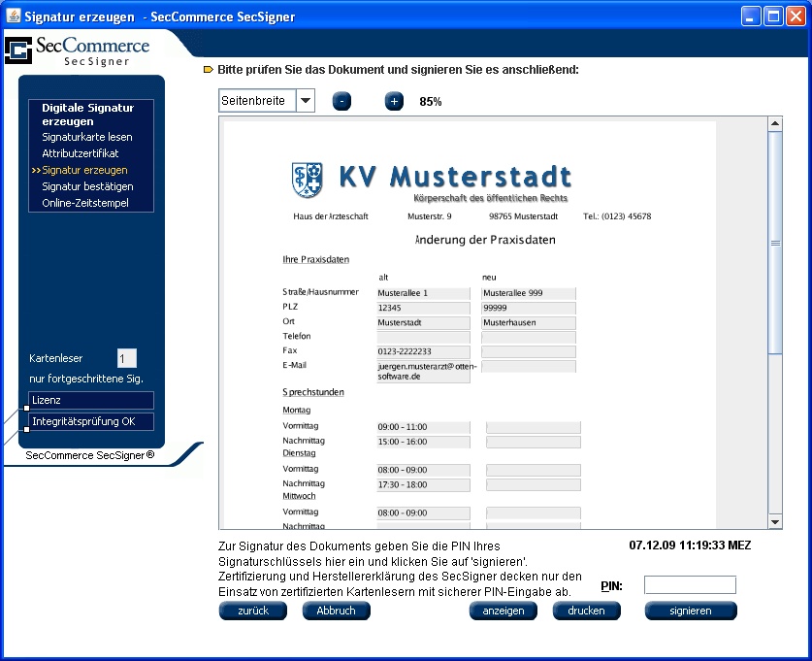The width and height of the screenshot is (812, 661).
Task: Select Signaturkarte lesen step
Action: point(87,137)
